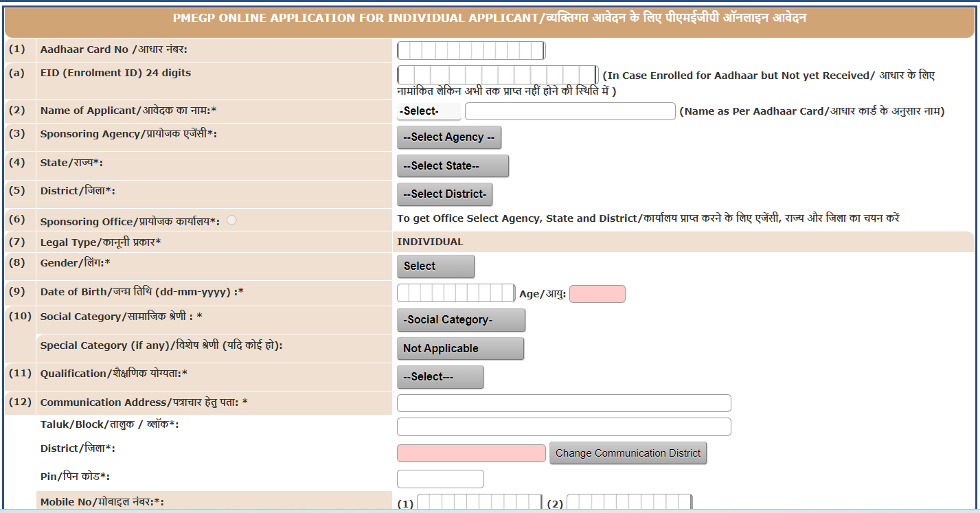The image size is (980, 513).
Task: Select the Sponsoring Office radio button
Action: click(x=231, y=220)
